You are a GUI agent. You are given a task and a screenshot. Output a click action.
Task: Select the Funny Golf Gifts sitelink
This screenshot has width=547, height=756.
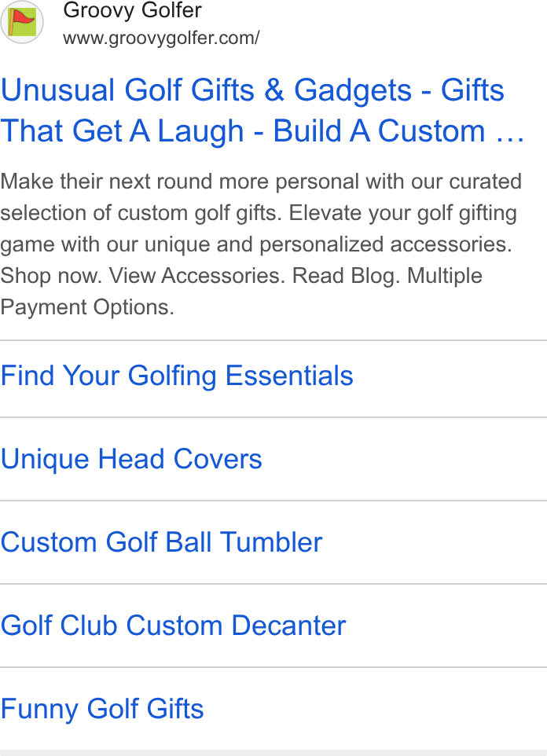tap(102, 709)
